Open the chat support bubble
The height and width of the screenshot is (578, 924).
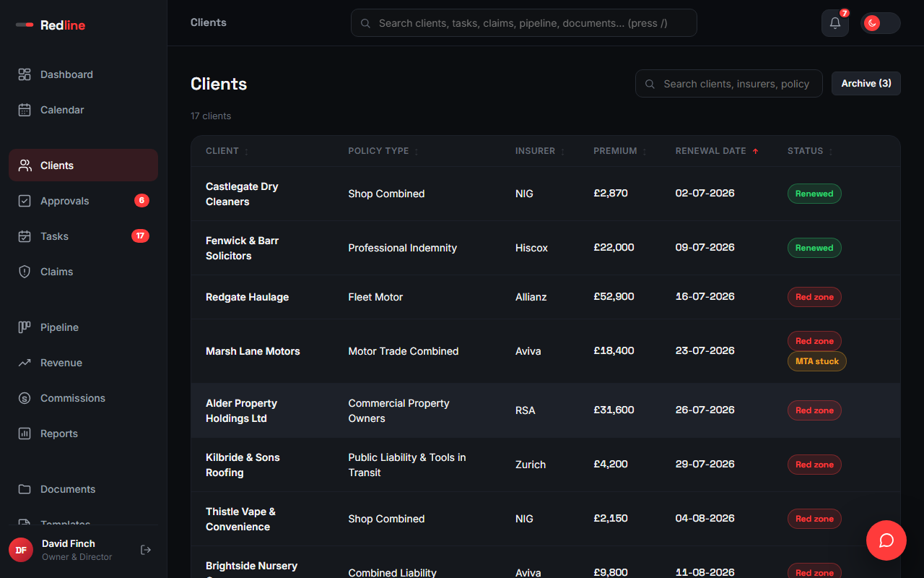tap(886, 540)
